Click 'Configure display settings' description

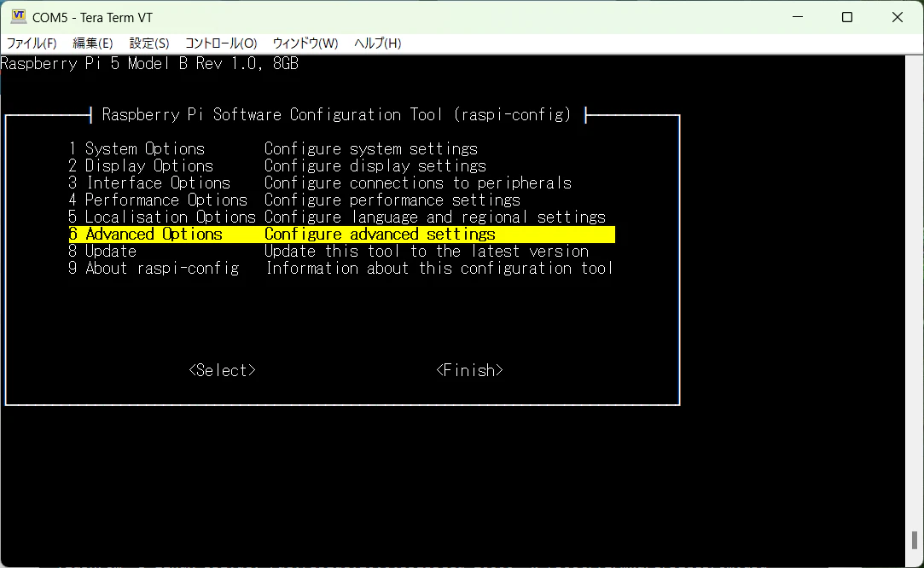375,165
